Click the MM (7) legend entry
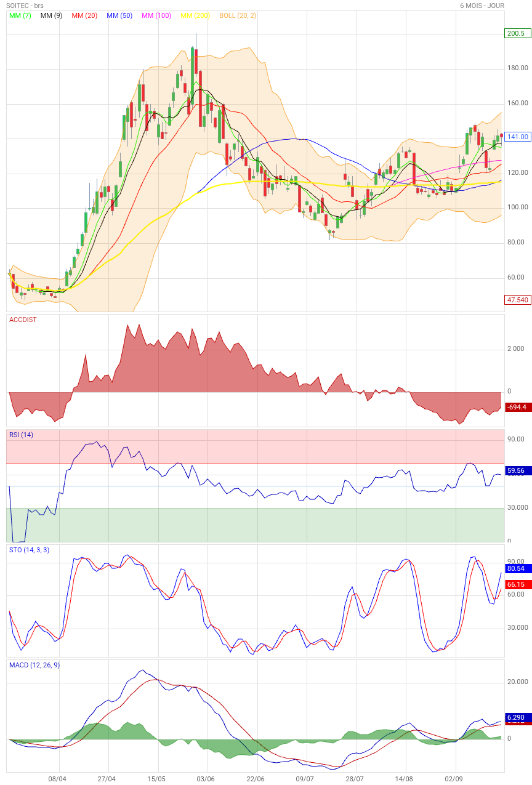 pos(20,15)
